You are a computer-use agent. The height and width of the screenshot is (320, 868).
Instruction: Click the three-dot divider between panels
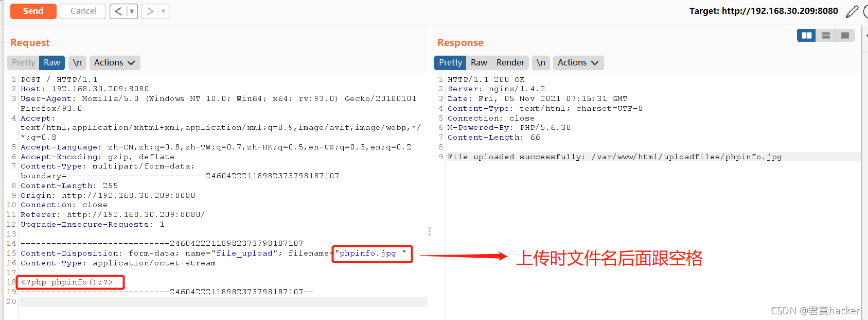(429, 231)
